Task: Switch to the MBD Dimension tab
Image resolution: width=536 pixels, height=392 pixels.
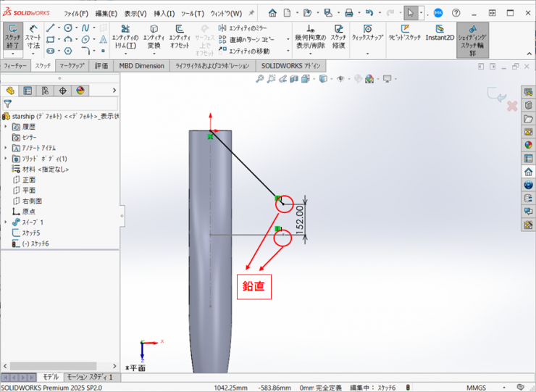Action: coord(141,65)
